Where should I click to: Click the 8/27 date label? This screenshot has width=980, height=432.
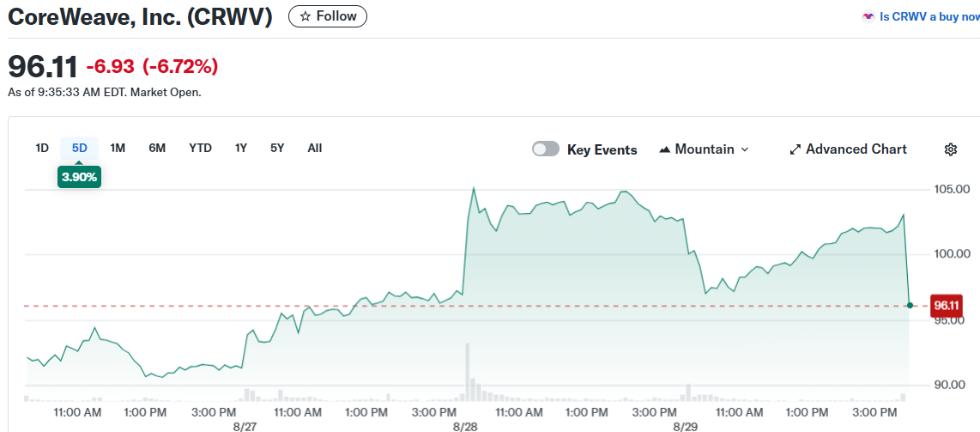click(x=245, y=427)
